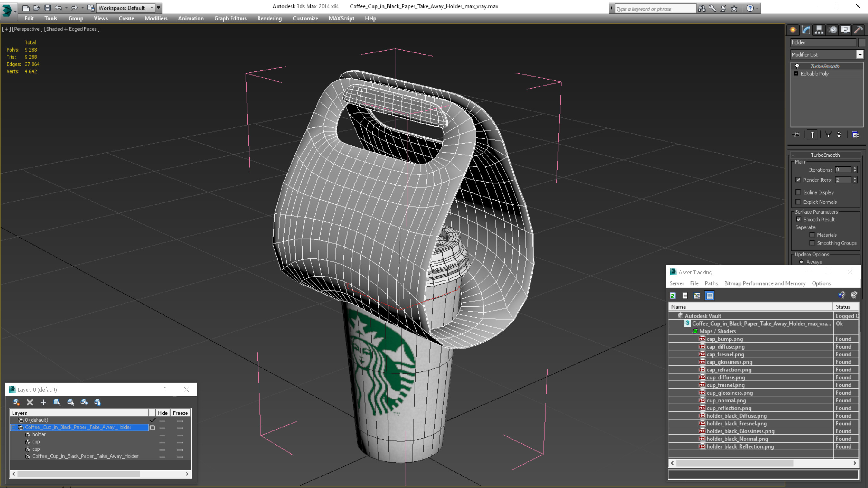Toggle Smooth Result checkbox
The image size is (868, 488).
pos(799,219)
